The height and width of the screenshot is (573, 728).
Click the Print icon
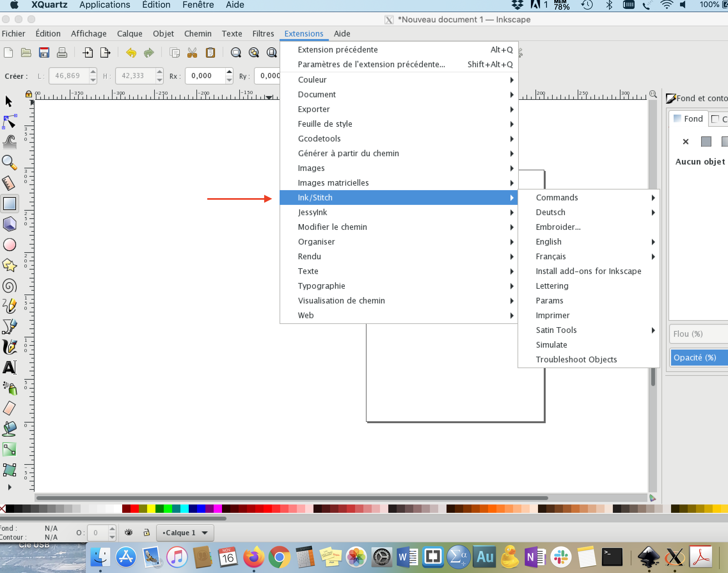click(62, 53)
